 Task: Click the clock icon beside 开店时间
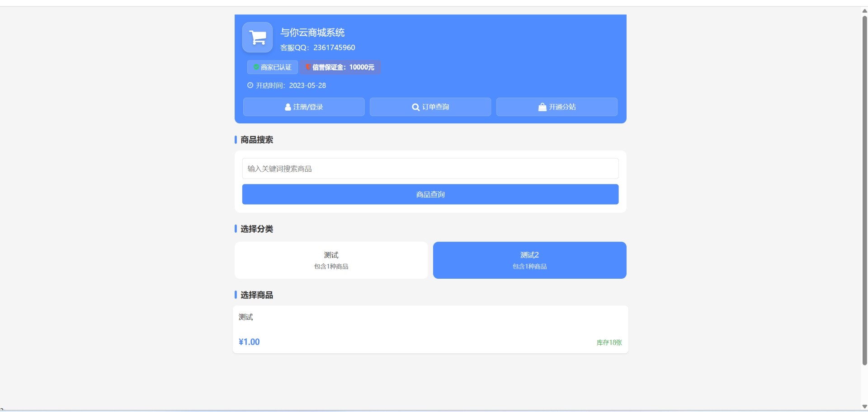coord(250,85)
